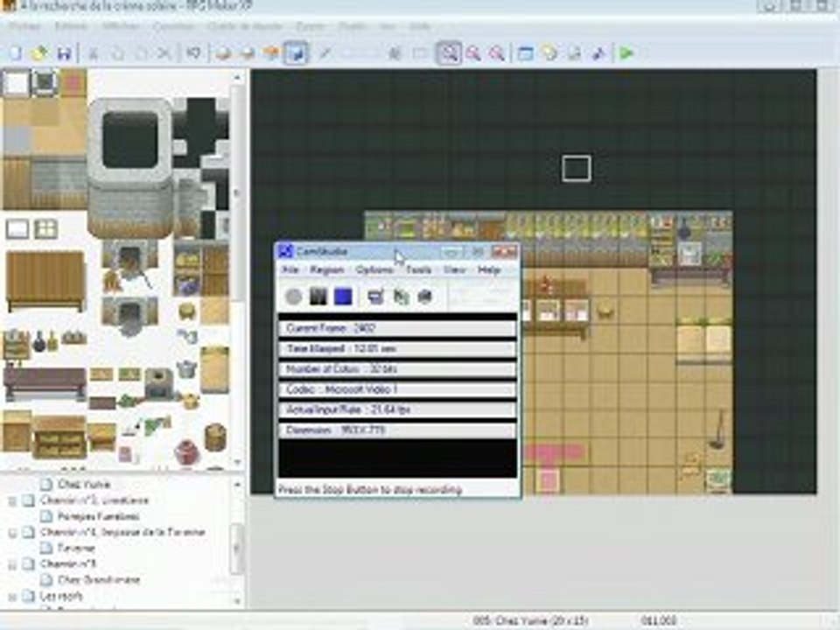Screen dimensions: 840x630
Task: Click CamStudio's annotations camera icon
Action: tap(425, 297)
